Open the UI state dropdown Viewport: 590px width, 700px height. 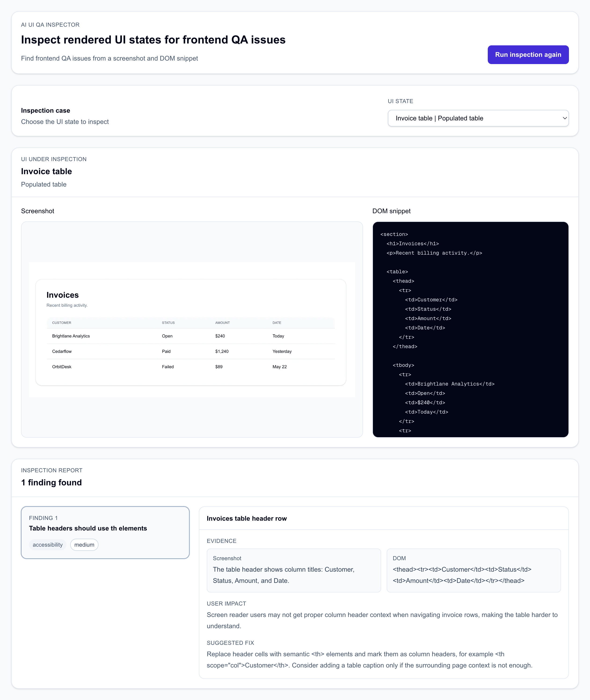tap(478, 118)
